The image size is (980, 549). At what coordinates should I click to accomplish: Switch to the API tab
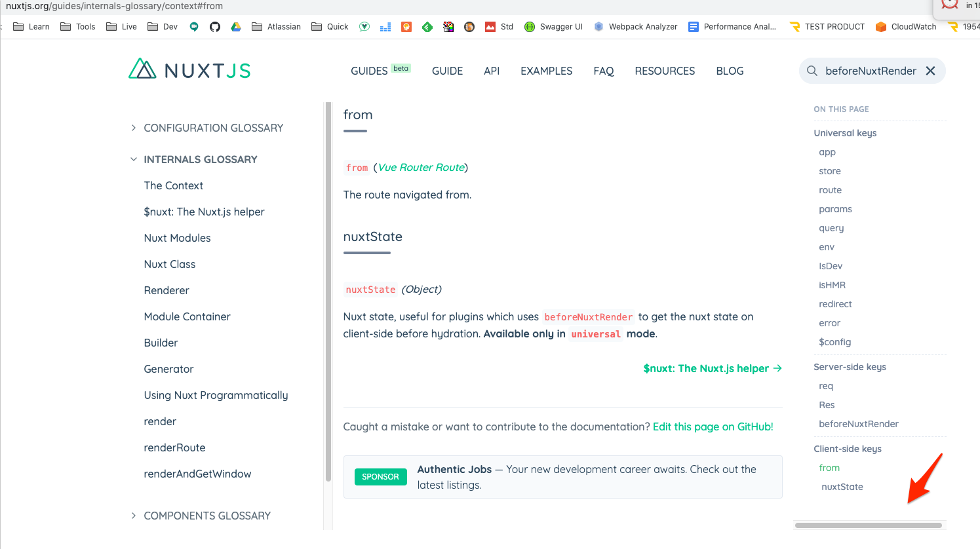click(x=492, y=71)
